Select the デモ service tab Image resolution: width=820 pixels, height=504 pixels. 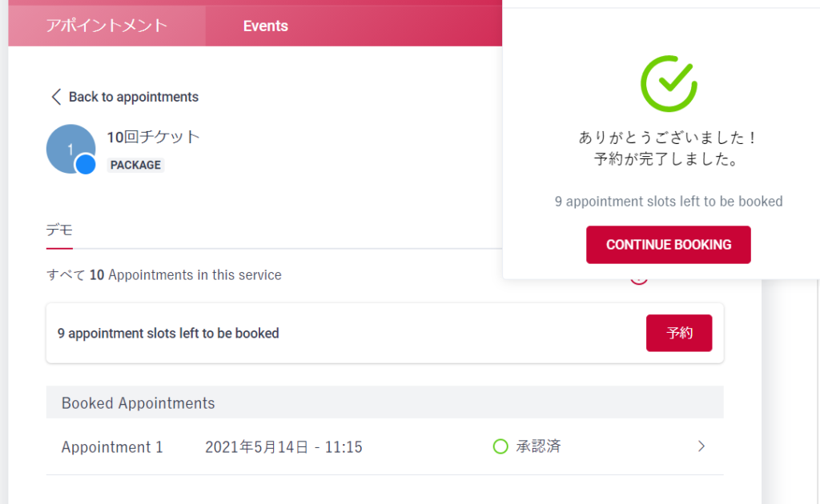(59, 230)
